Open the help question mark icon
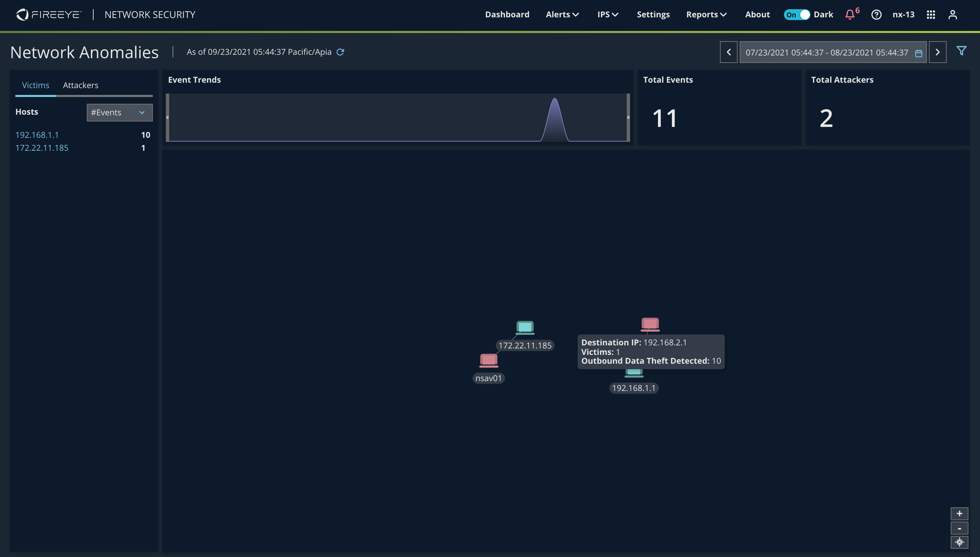 click(x=876, y=15)
